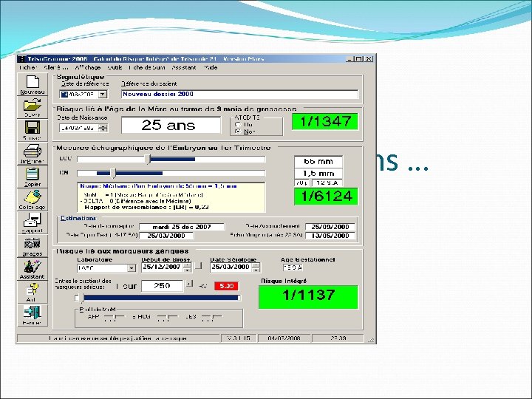Maximize the TrisoGramme window
This screenshot has width=532, height=399.
[359, 59]
